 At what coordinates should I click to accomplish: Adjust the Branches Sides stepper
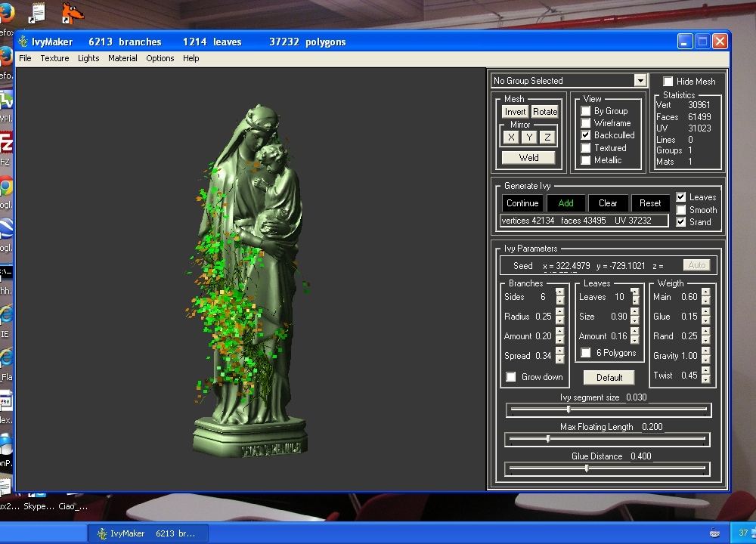559,297
